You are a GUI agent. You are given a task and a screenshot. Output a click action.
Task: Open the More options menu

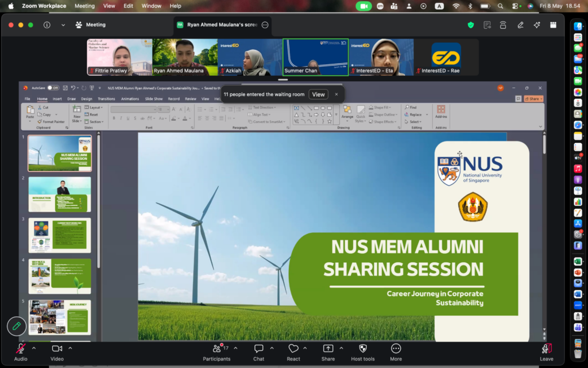coord(396,352)
